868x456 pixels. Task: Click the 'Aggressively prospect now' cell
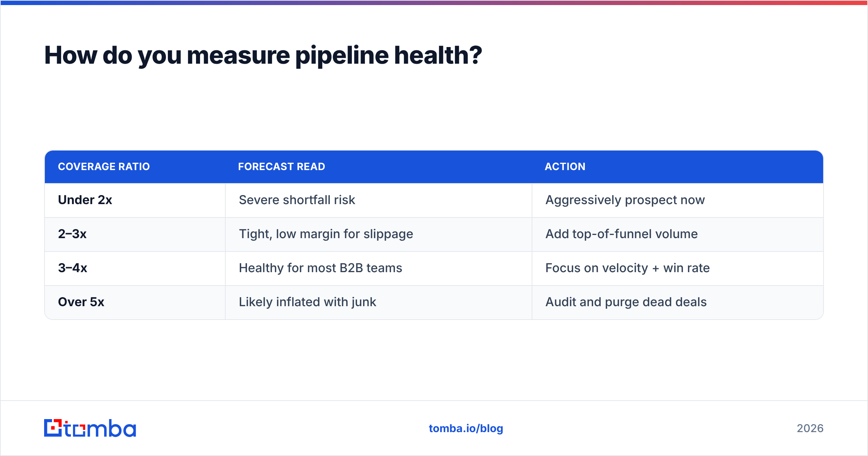point(678,200)
